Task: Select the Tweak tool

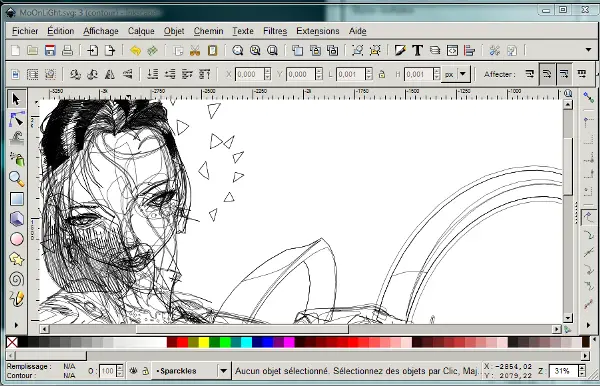Action: 16,139
